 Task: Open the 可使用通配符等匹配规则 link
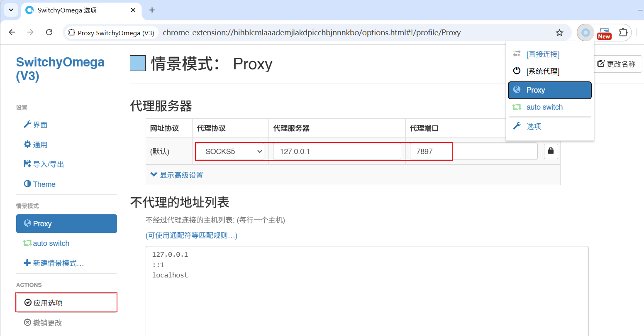click(x=191, y=235)
